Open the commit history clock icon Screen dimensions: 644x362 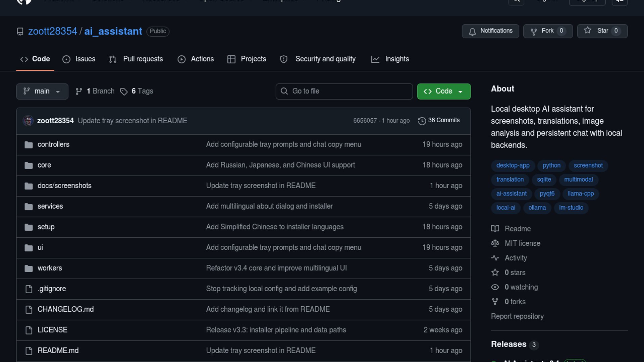pyautogui.click(x=422, y=121)
